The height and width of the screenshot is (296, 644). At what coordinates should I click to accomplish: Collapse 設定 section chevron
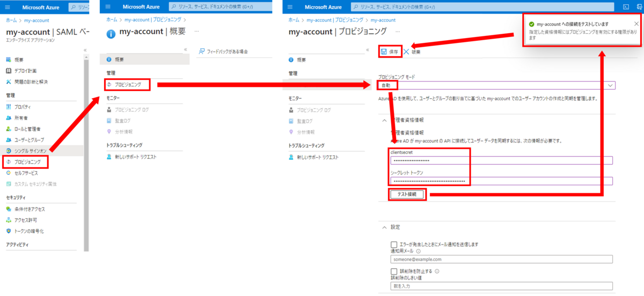click(x=384, y=227)
